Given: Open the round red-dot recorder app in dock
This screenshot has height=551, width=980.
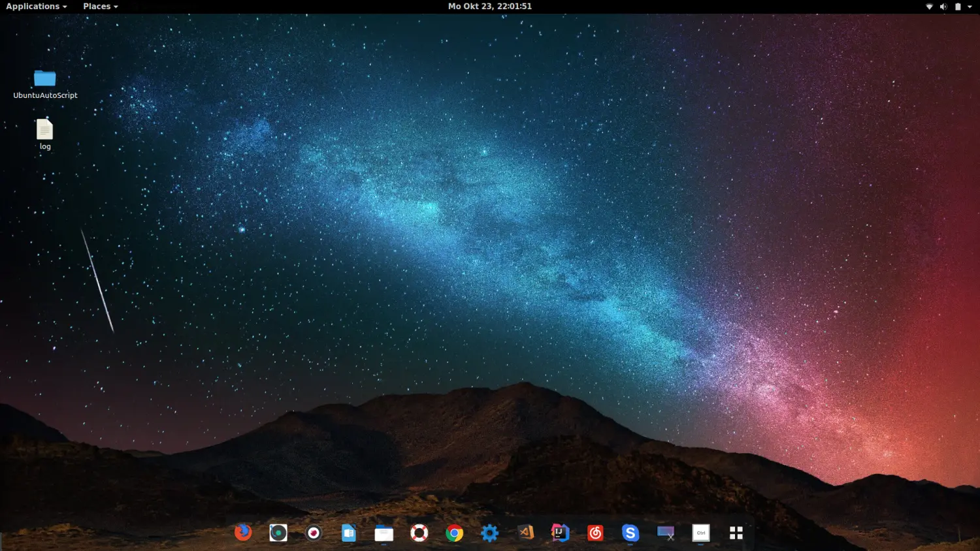Looking at the screenshot, I should (314, 533).
